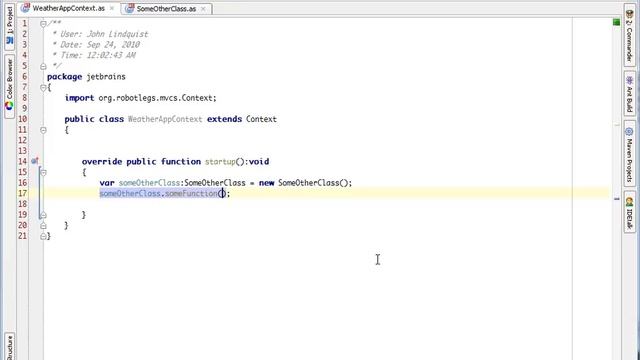
Task: Click the Project panel icon
Action: pyautogui.click(x=9, y=40)
